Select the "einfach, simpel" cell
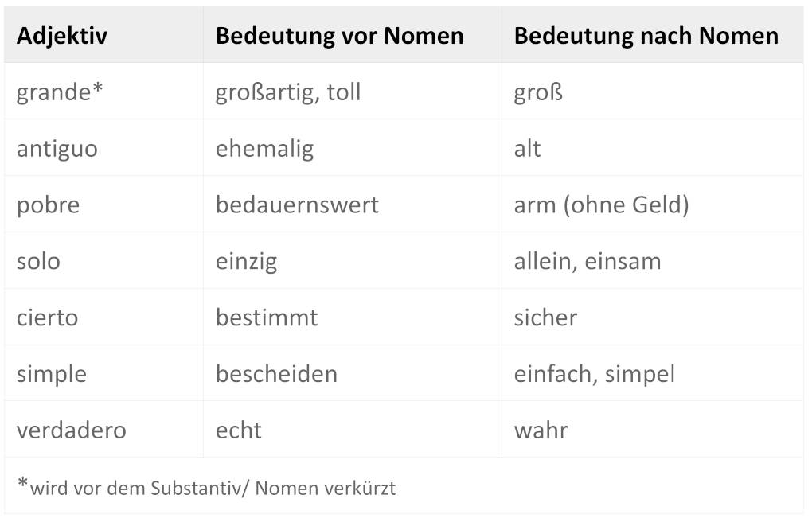 (x=594, y=374)
